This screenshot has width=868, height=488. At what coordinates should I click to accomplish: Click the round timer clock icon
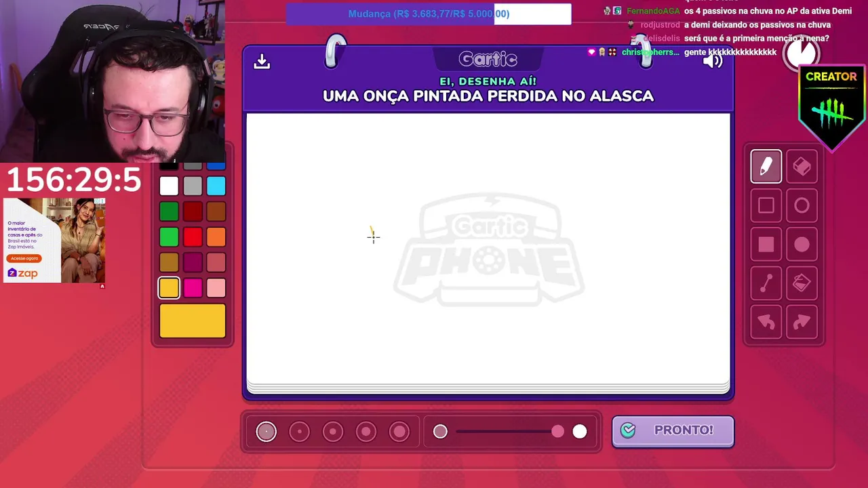coord(801,53)
